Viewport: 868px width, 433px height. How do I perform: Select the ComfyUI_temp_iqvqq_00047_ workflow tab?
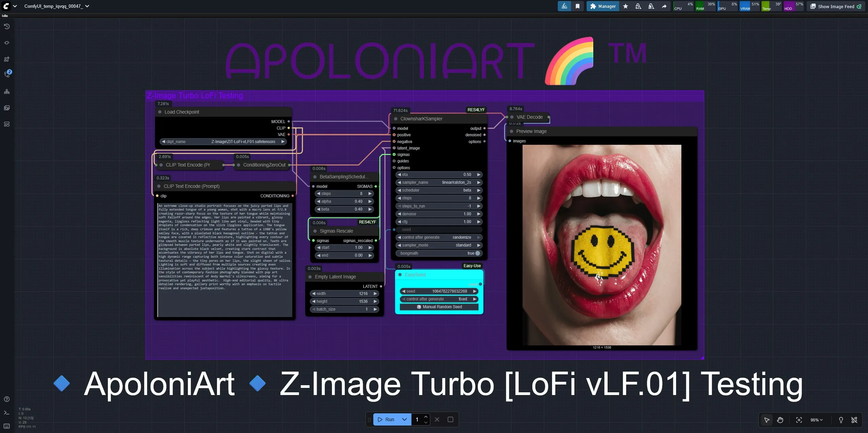[54, 6]
